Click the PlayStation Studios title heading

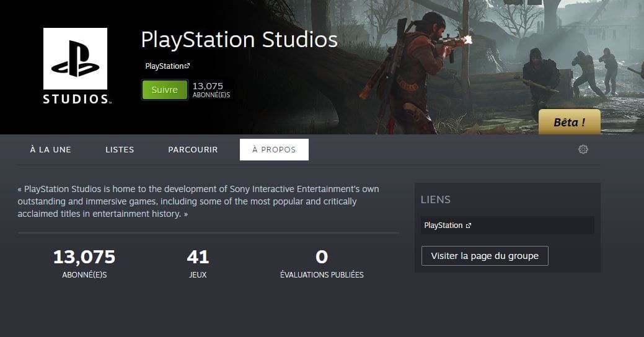(239, 40)
